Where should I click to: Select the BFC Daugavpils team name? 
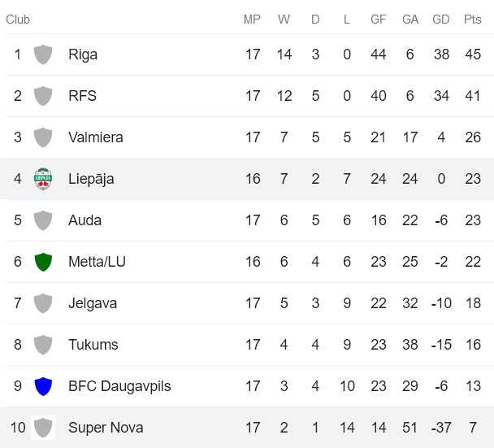119,386
